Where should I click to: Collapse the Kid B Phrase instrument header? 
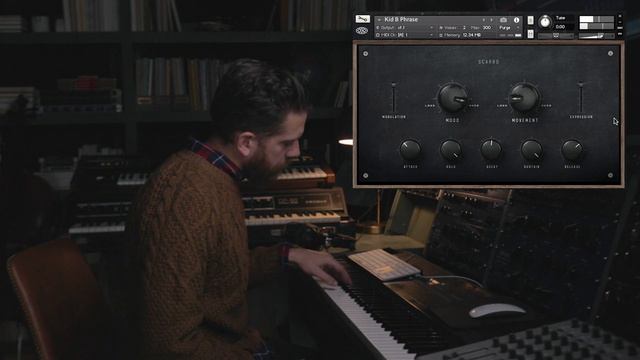tap(379, 20)
